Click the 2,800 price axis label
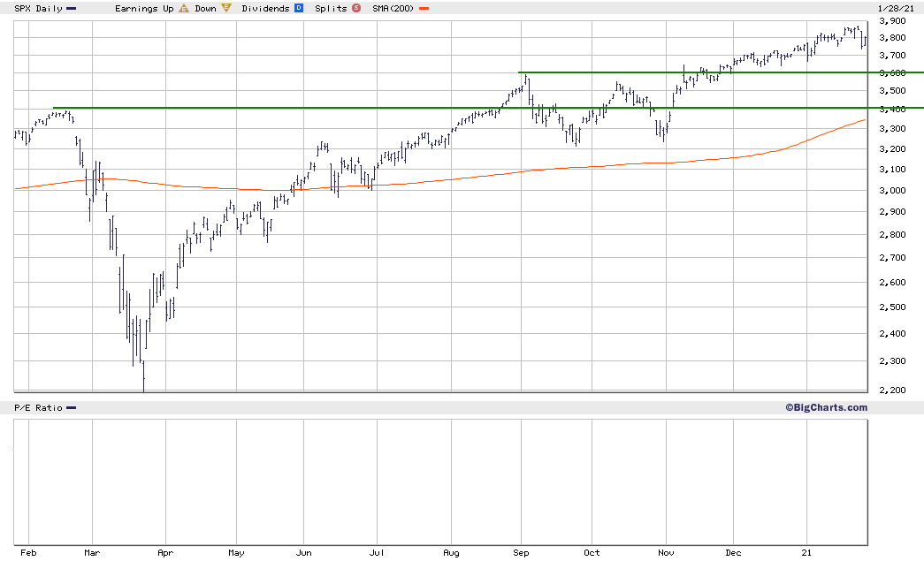Screen dimensions: 924x561 [x=892, y=235]
